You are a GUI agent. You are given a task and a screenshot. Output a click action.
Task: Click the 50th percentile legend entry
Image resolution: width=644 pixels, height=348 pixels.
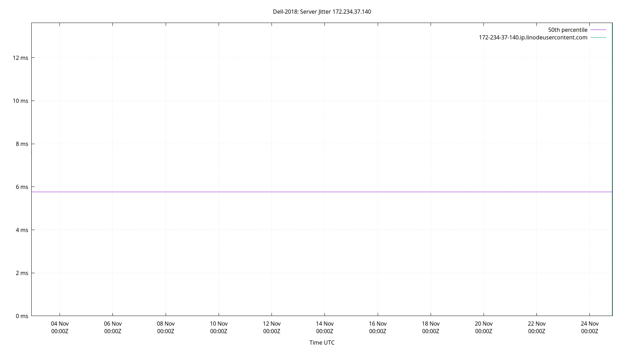point(567,30)
